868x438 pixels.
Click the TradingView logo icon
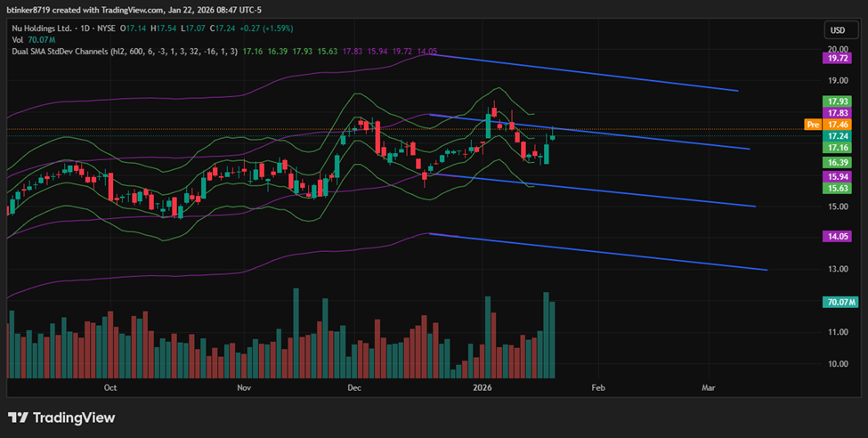coord(17,418)
